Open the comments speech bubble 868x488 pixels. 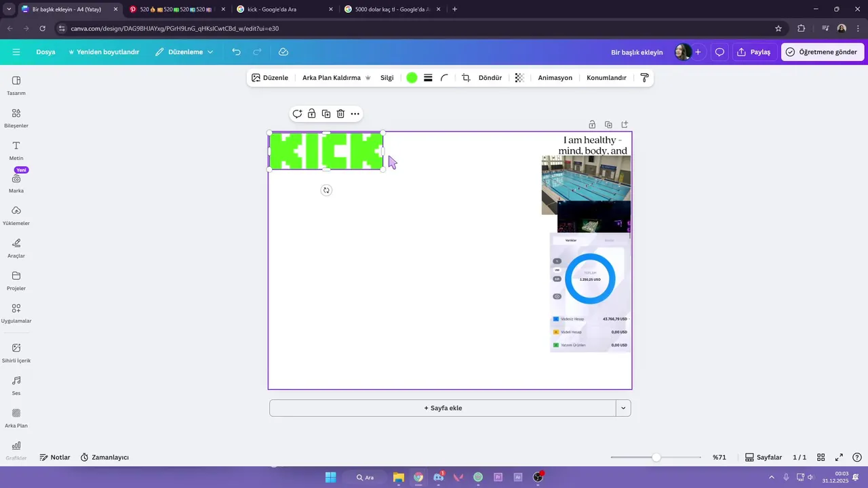tap(719, 52)
